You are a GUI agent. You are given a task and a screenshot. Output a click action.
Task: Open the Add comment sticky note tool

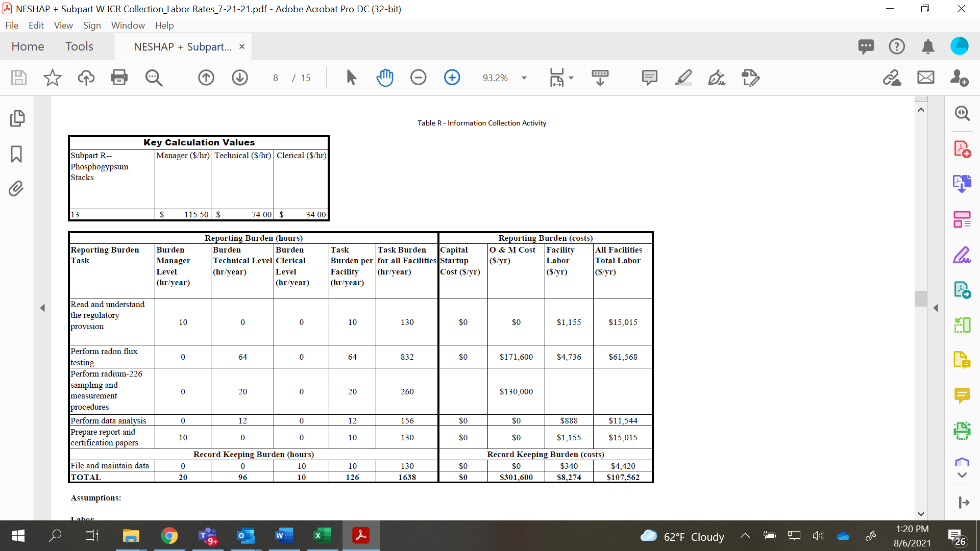pyautogui.click(x=649, y=78)
